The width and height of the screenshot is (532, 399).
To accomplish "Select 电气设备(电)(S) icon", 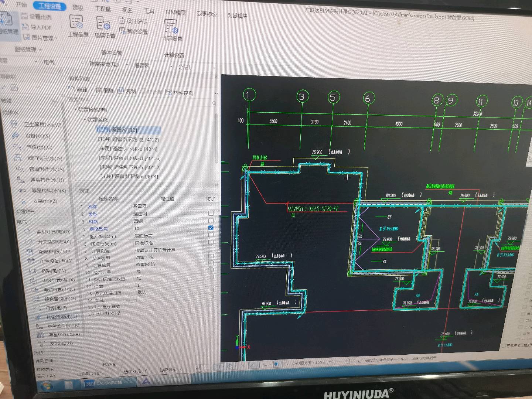I will click(x=32, y=261).
